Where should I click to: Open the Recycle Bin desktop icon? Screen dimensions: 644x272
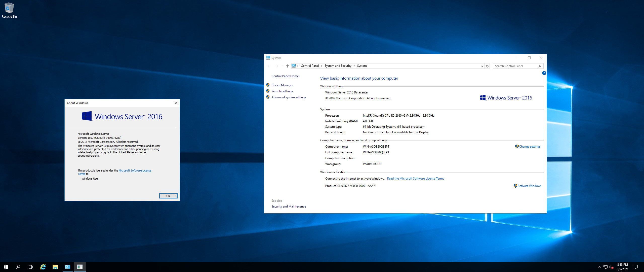point(9,10)
